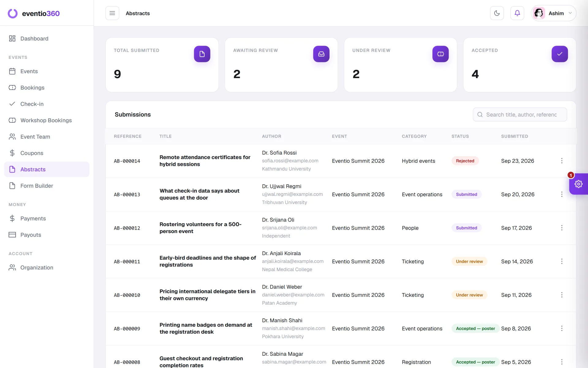
Task: Click Under review badge for AB-000011
Action: 469,261
